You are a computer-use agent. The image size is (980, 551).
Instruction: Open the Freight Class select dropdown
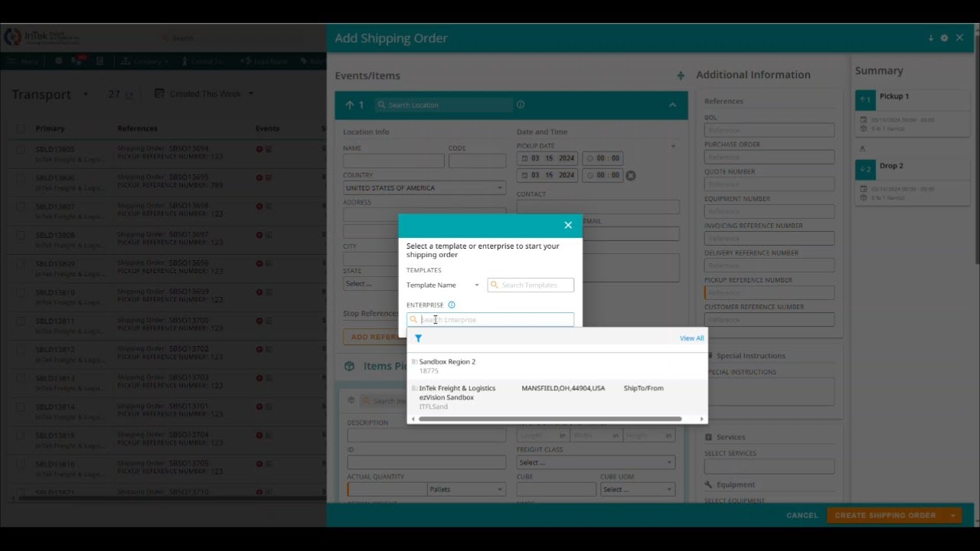point(596,462)
